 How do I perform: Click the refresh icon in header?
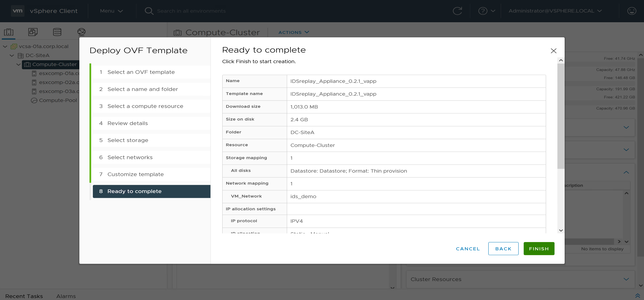(457, 11)
